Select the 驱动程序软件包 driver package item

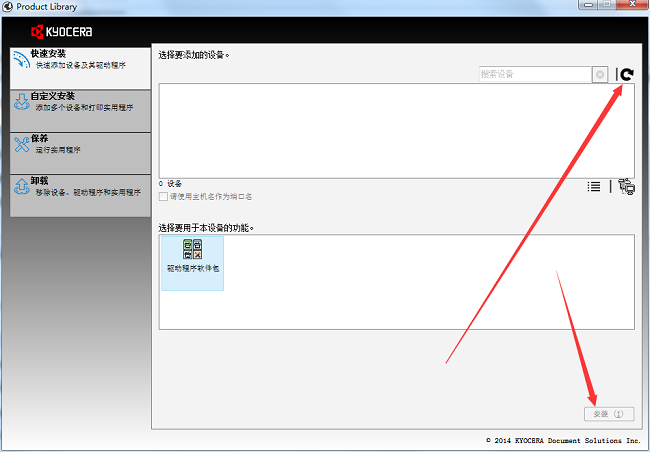193,263
